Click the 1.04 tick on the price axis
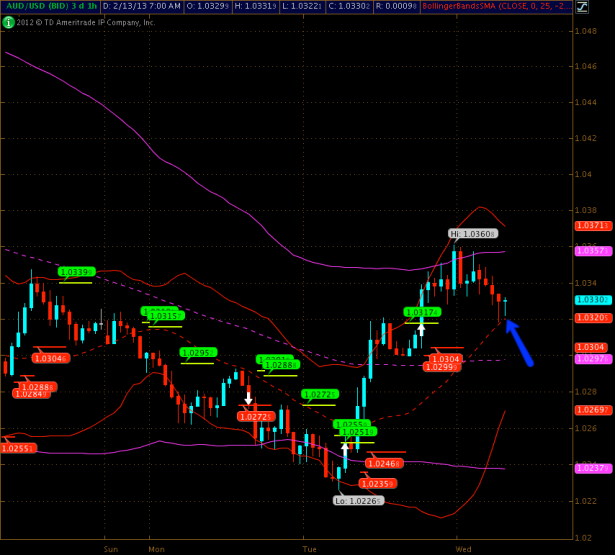615x555 pixels. click(583, 174)
